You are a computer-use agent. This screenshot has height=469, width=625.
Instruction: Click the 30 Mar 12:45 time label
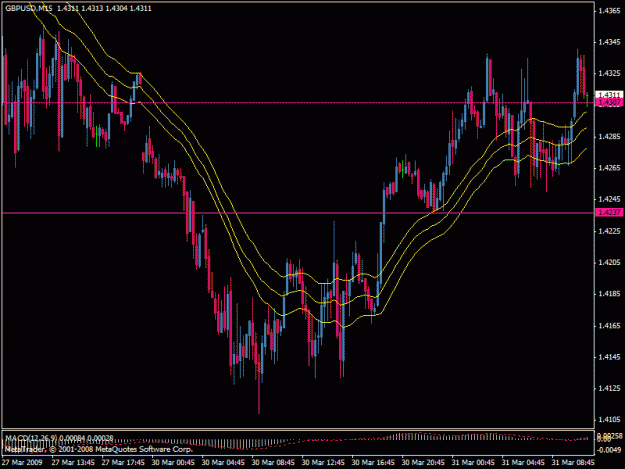pyautogui.click(x=323, y=463)
